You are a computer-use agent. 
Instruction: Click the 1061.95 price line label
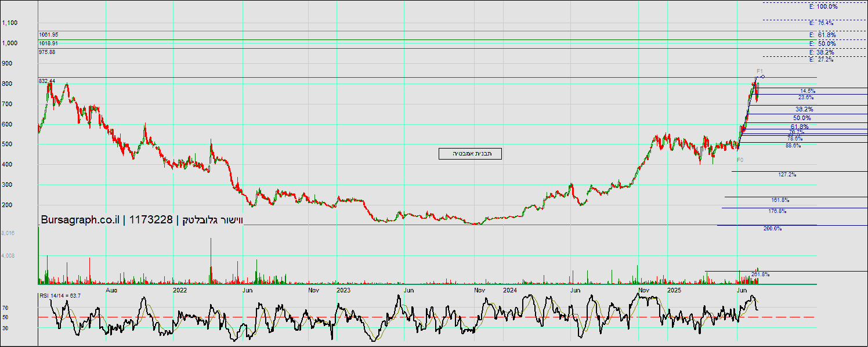coord(48,35)
